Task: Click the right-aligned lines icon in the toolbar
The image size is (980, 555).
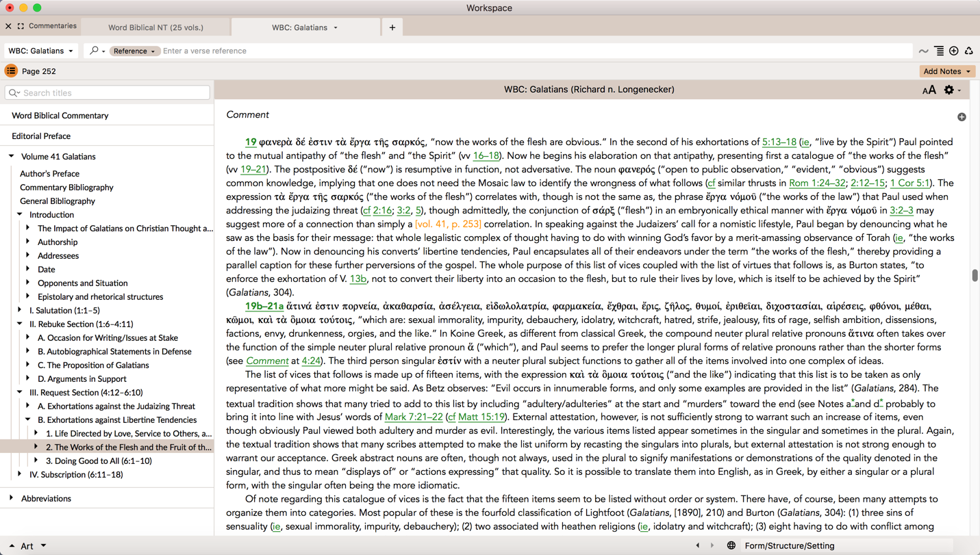Action: coord(939,51)
